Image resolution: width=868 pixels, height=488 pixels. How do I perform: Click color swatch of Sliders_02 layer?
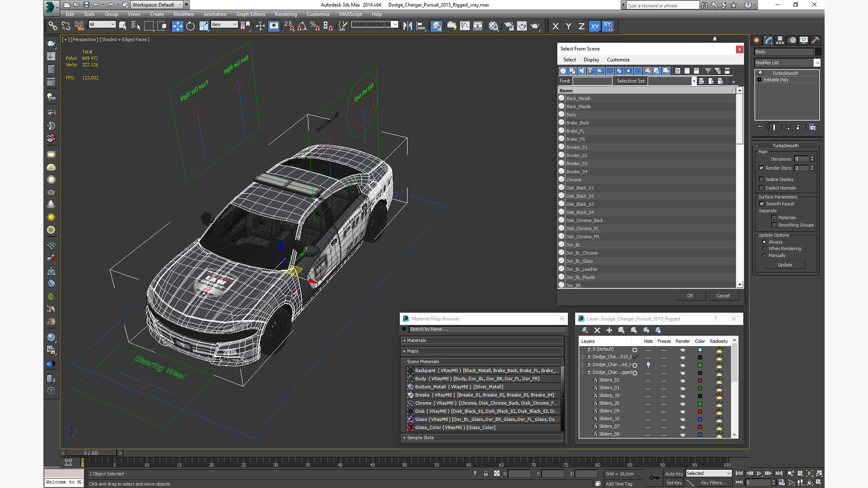700,380
